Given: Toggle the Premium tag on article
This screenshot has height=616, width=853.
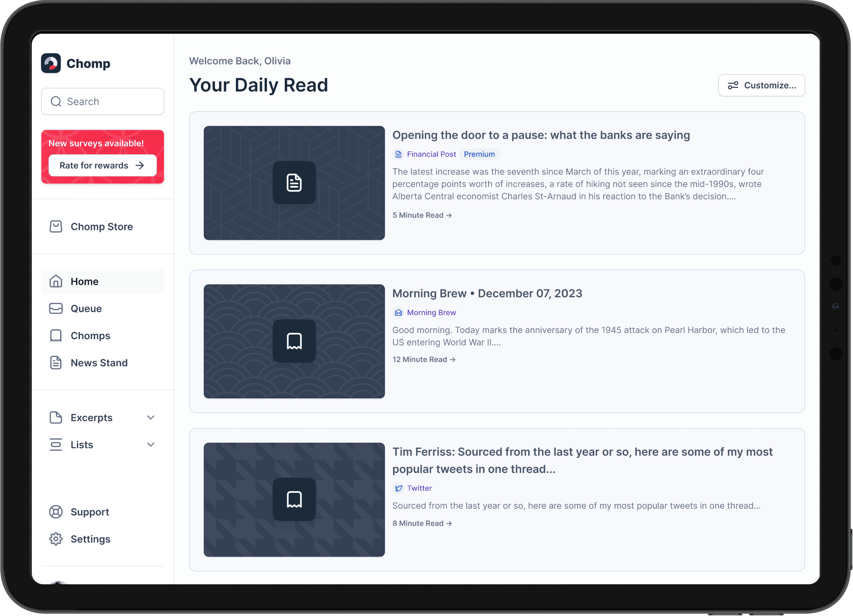Looking at the screenshot, I should click(x=479, y=154).
